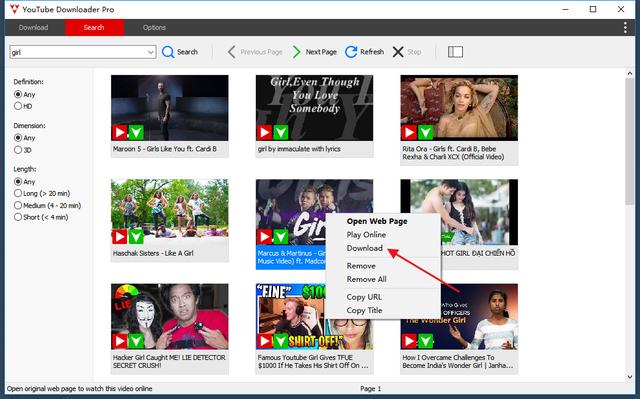This screenshot has width=640, height=399.
Task: Select Any under Length
Action: (x=18, y=182)
